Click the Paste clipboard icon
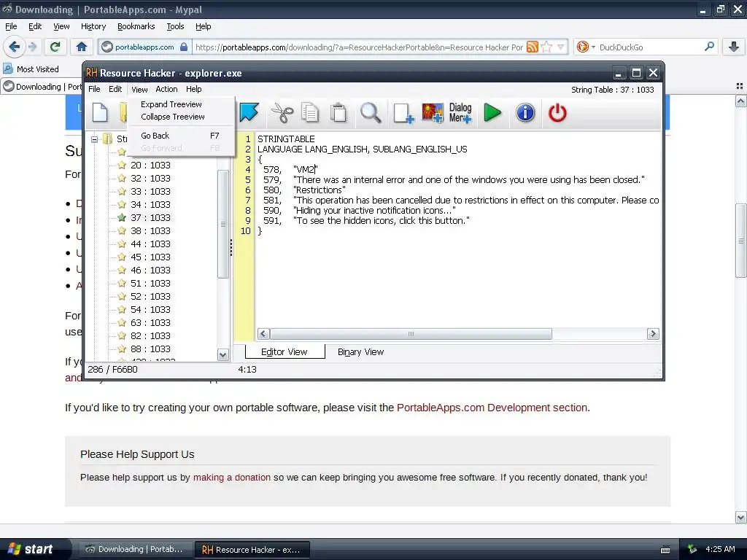747x560 pixels. [338, 113]
